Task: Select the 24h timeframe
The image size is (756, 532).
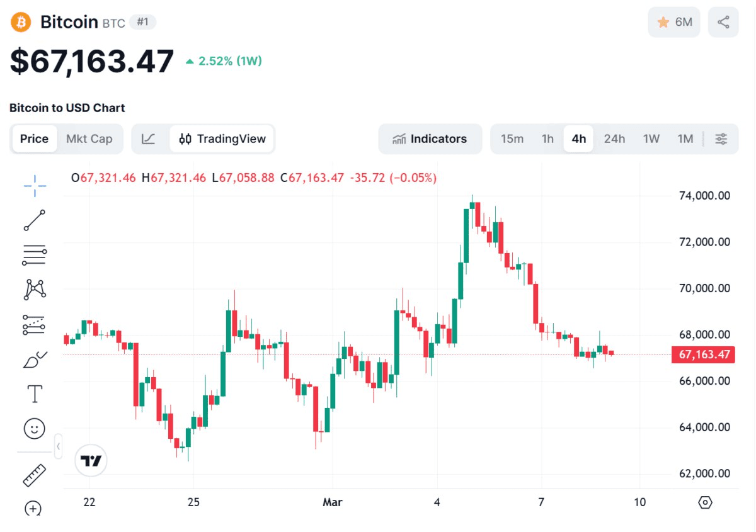Action: click(x=614, y=139)
